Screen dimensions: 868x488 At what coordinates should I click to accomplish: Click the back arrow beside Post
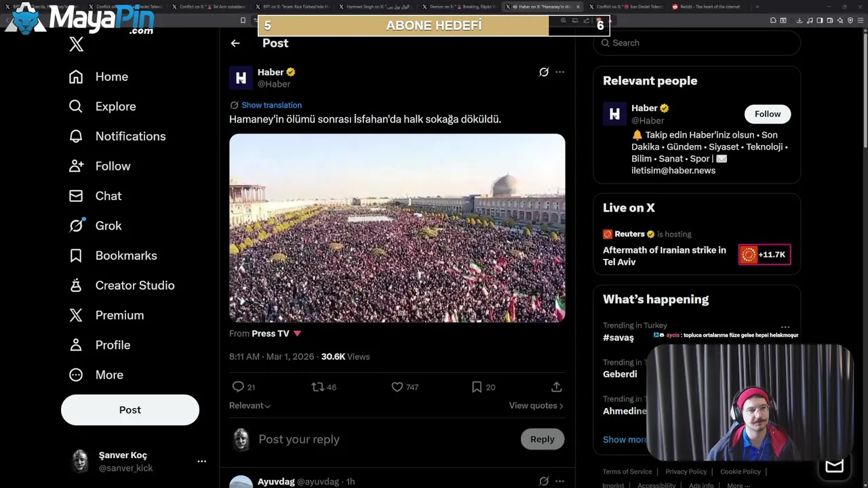point(235,43)
